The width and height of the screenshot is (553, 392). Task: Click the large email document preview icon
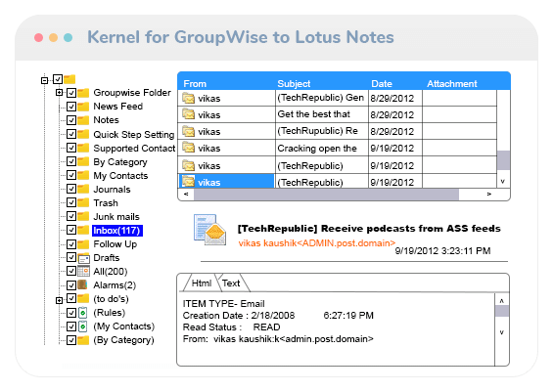pos(209,230)
